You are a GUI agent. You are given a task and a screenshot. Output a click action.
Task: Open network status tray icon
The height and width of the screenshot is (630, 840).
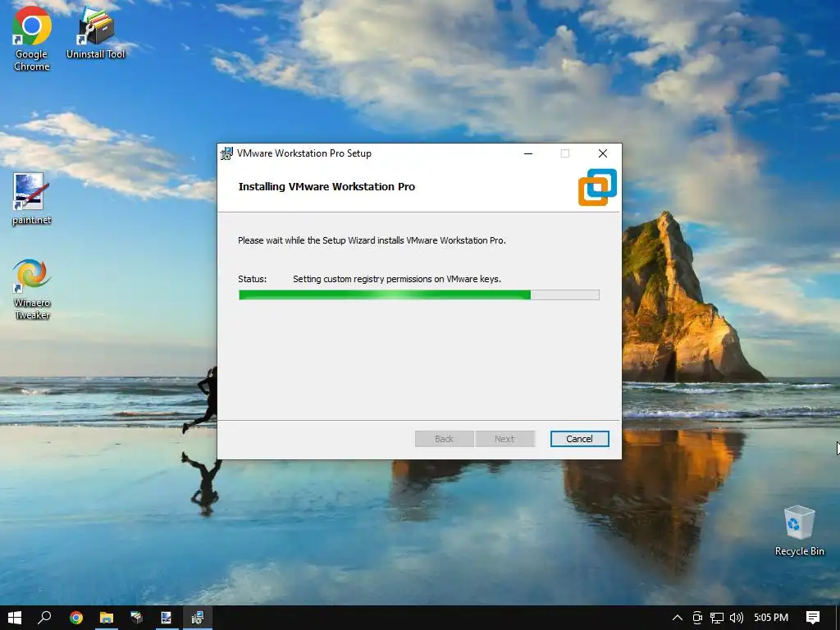tap(717, 618)
